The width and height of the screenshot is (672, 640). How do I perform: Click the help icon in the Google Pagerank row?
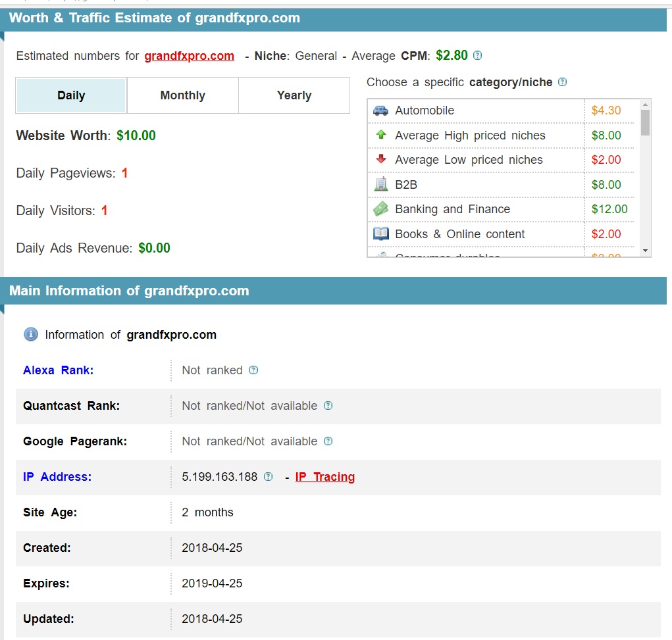pos(328,441)
